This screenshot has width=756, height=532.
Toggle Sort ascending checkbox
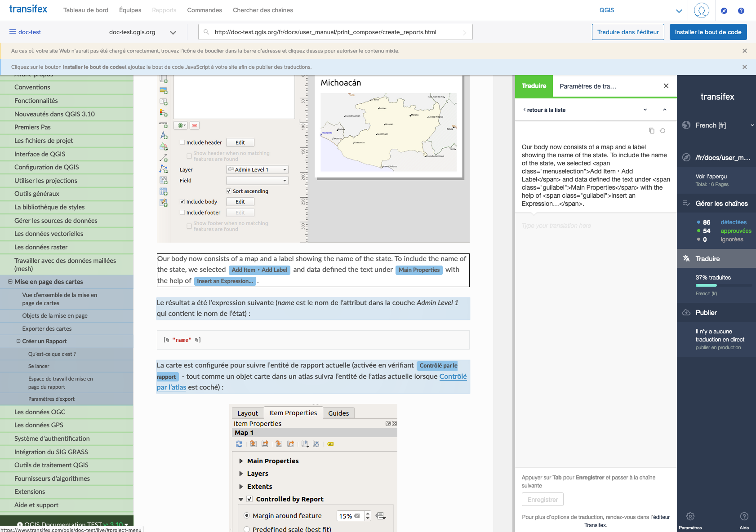(x=229, y=191)
